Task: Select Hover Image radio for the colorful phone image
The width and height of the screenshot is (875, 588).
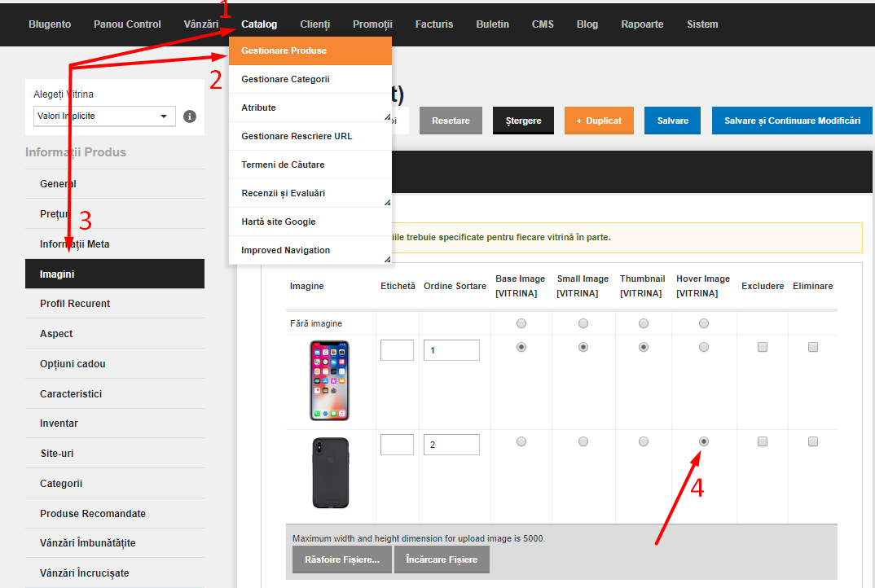Action: [704, 347]
